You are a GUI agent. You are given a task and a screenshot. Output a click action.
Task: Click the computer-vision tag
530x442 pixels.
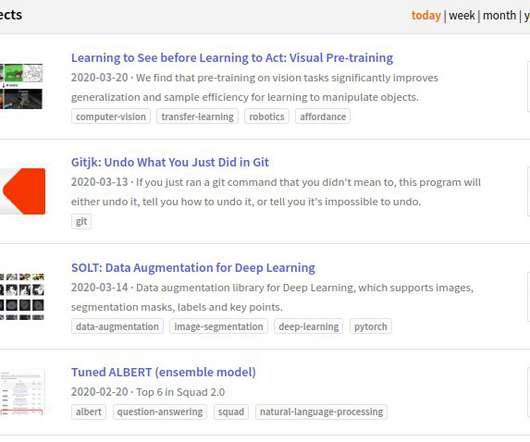[x=111, y=117]
